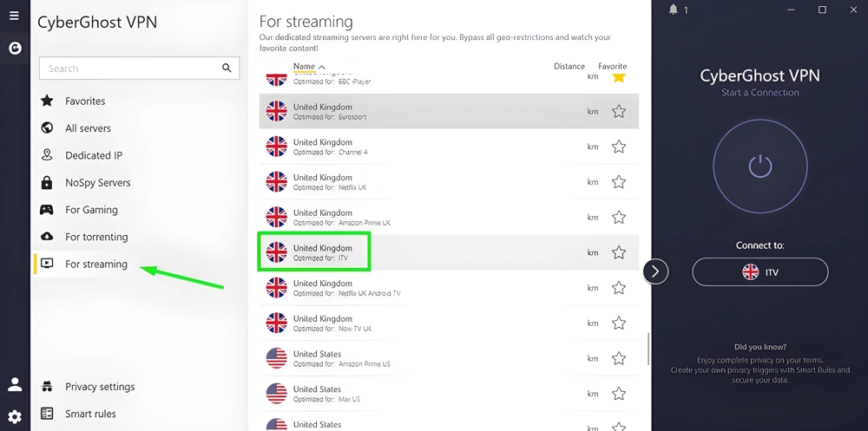
Task: Sort servers by Distance column
Action: (x=569, y=66)
